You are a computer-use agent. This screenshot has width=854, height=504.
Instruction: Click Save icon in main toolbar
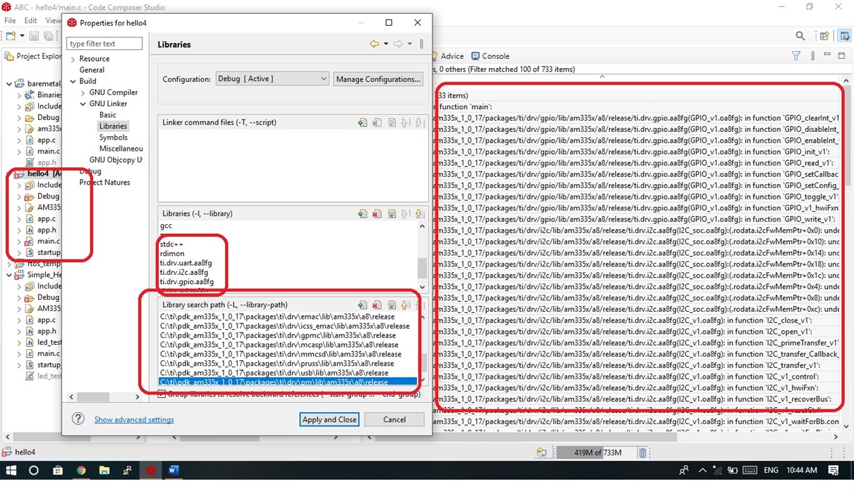coord(34,36)
